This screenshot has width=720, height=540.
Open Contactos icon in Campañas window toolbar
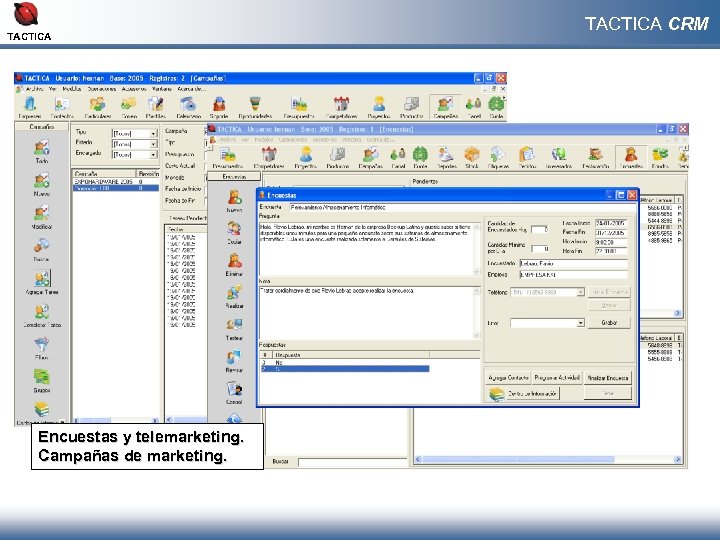coord(62,107)
